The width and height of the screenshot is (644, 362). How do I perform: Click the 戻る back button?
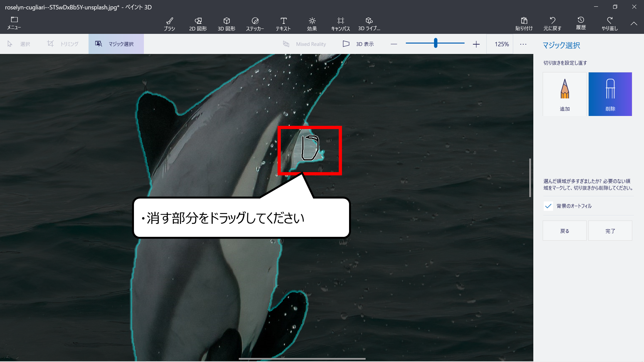pyautogui.click(x=564, y=231)
